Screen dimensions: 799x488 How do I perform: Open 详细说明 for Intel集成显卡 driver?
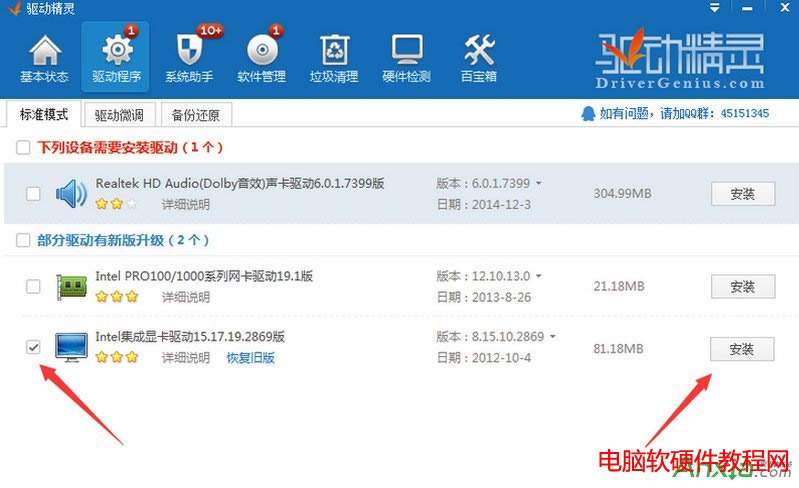tap(186, 358)
